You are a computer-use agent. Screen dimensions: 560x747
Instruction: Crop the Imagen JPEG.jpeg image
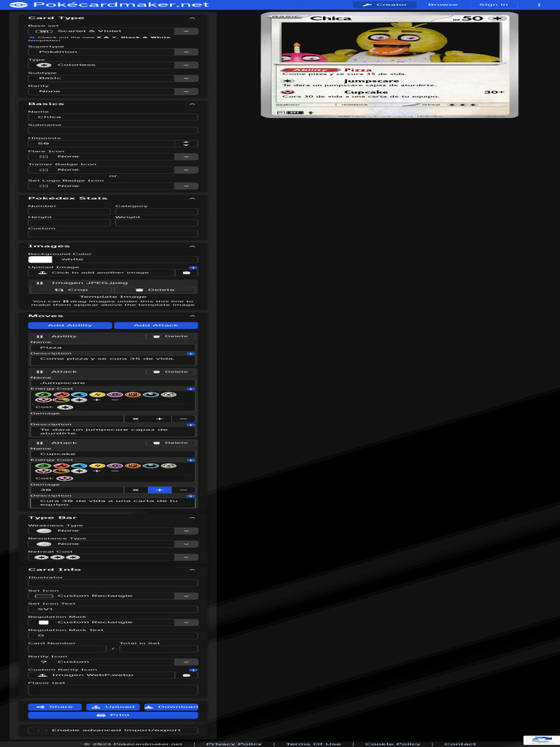pos(71,290)
